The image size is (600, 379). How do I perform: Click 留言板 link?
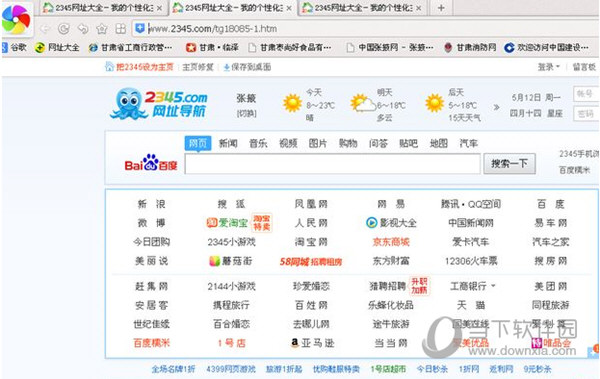tap(584, 67)
